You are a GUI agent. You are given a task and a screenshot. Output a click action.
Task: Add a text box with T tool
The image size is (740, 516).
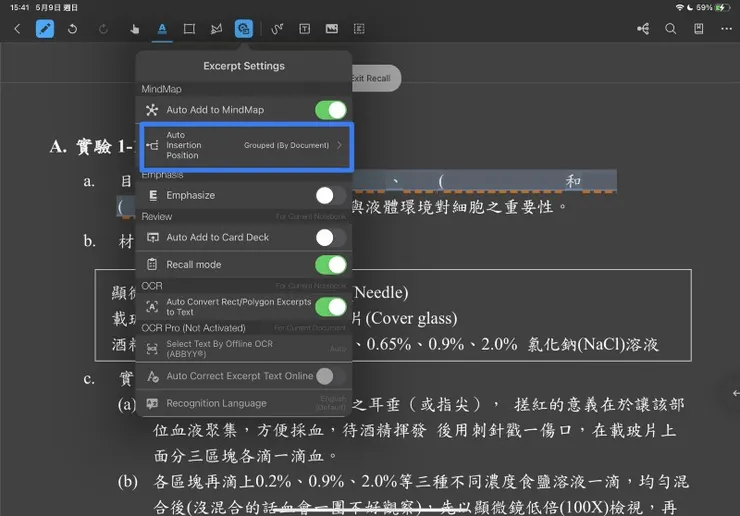(x=305, y=29)
